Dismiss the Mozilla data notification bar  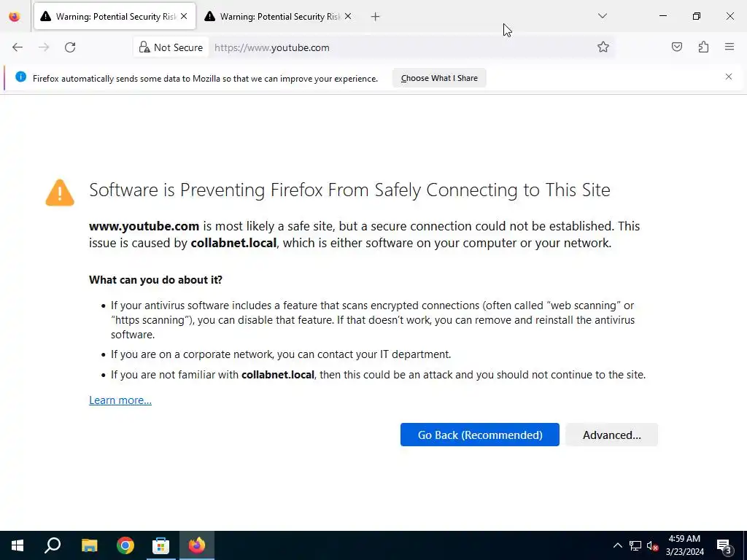(729, 77)
